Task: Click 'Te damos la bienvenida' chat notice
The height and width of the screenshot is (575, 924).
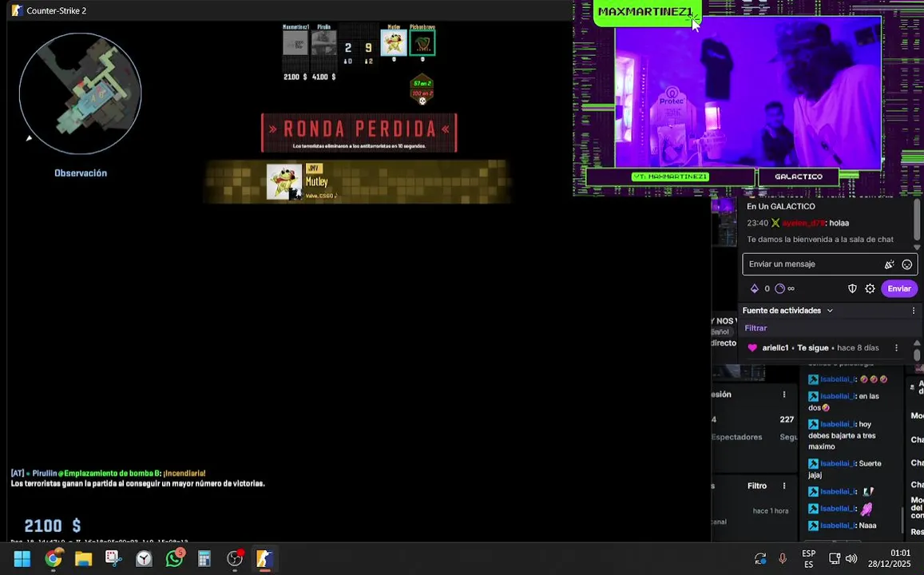Action: pos(819,240)
